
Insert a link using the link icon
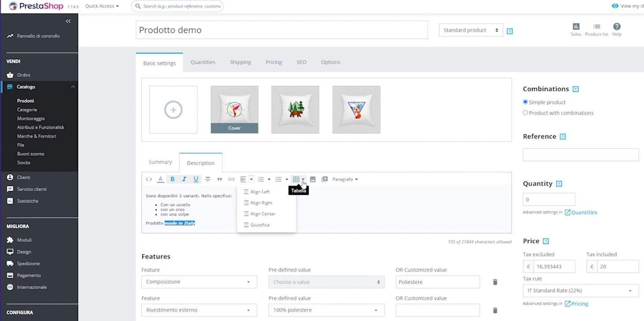[x=231, y=179]
